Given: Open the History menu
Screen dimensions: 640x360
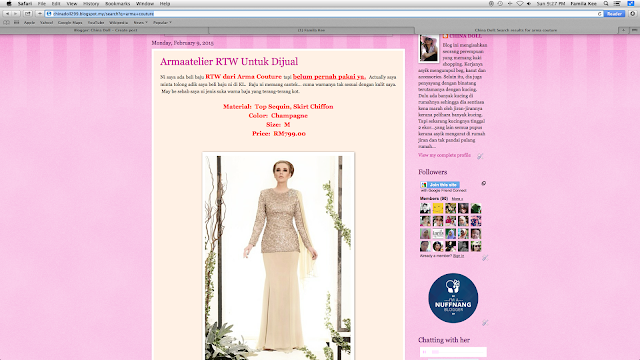Looking at the screenshot, I should (x=91, y=3).
